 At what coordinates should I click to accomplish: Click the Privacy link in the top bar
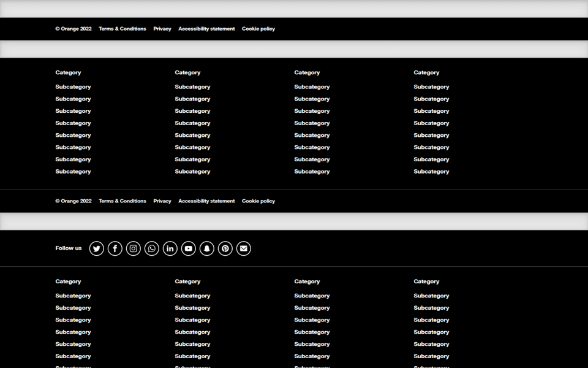[162, 28]
